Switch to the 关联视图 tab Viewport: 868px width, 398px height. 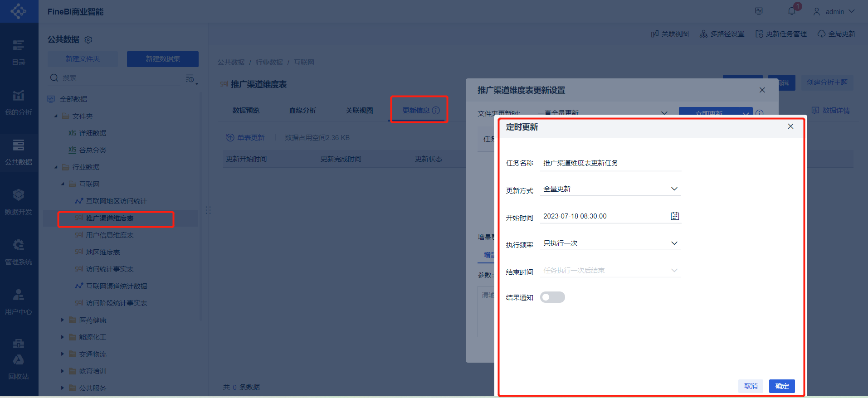(x=359, y=110)
